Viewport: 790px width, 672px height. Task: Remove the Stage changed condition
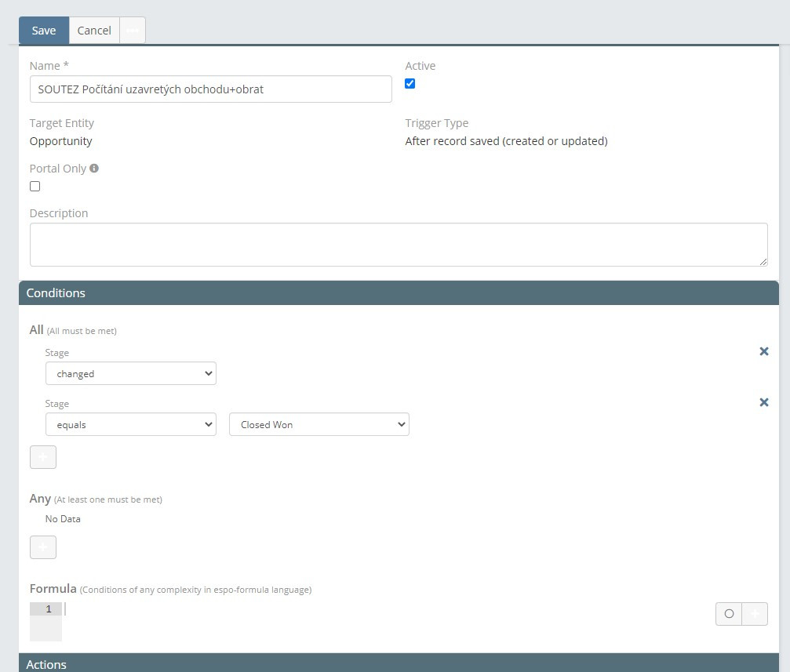click(x=763, y=351)
